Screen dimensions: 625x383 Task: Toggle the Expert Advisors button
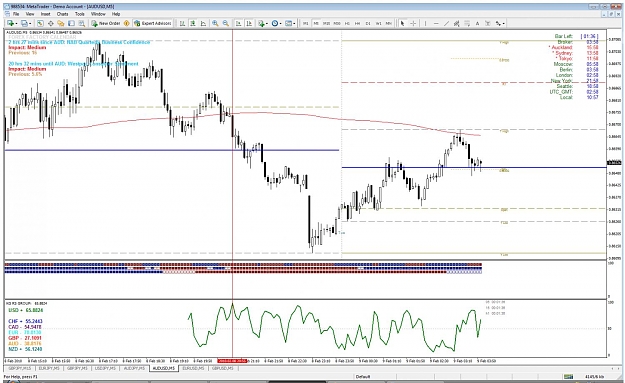[x=153, y=24]
